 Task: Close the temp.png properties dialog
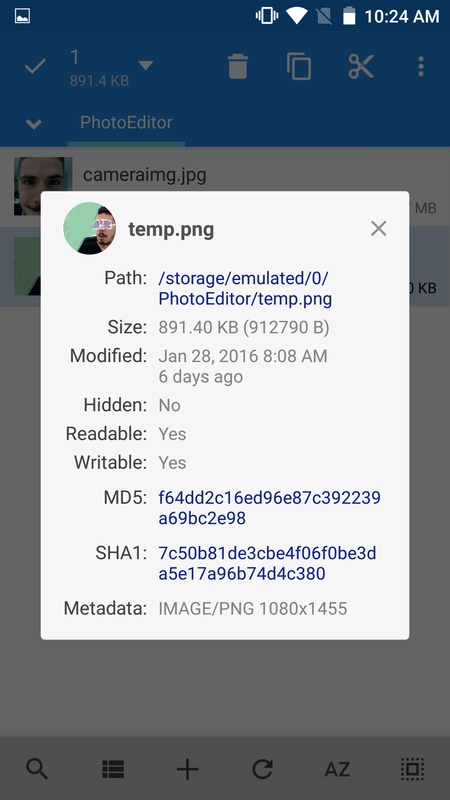(x=379, y=229)
